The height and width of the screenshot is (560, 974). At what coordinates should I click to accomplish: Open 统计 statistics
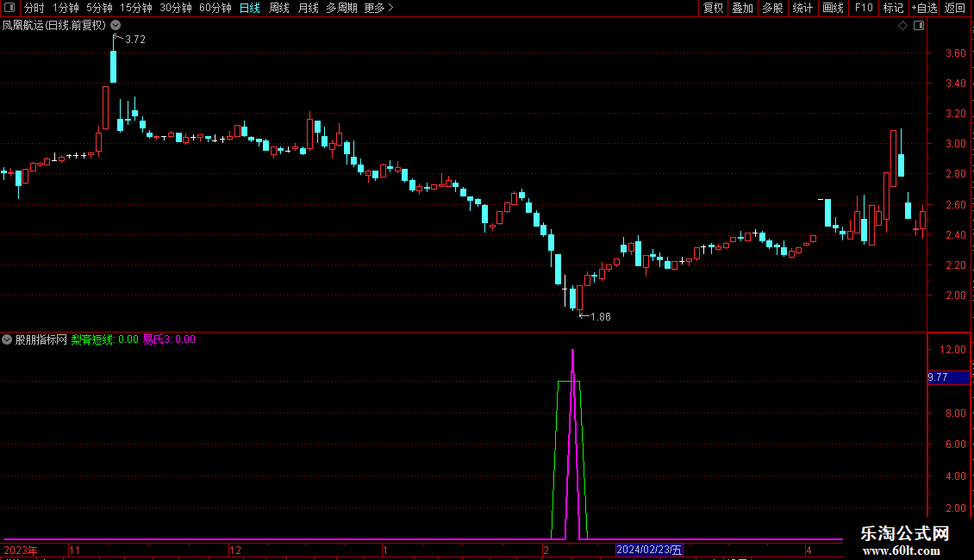(802, 8)
